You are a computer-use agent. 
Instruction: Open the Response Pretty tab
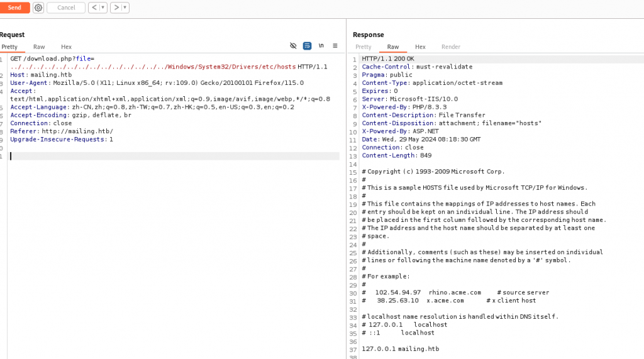click(364, 47)
